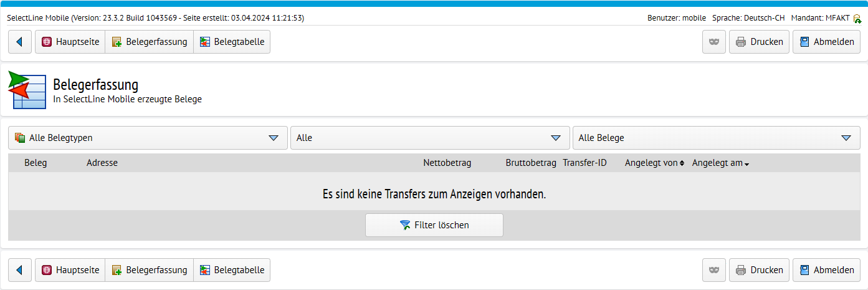Screen dimensions: 868x290
Task: Open Belegtabelle from the top toolbar
Action: [232, 42]
